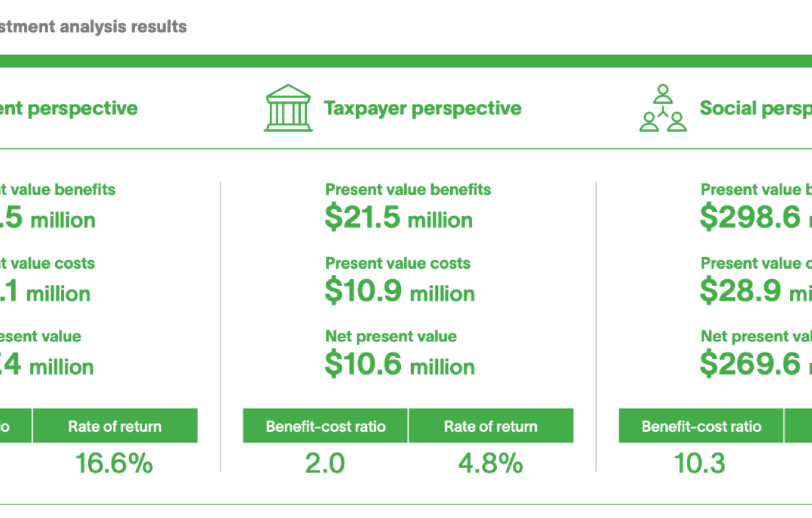Select the Taxpayer perspective heading

422,108
